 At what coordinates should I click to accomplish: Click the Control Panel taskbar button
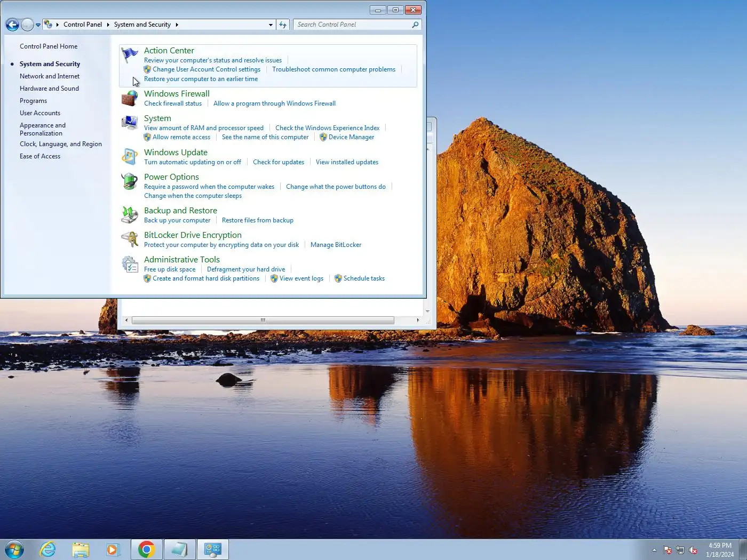pyautogui.click(x=213, y=549)
